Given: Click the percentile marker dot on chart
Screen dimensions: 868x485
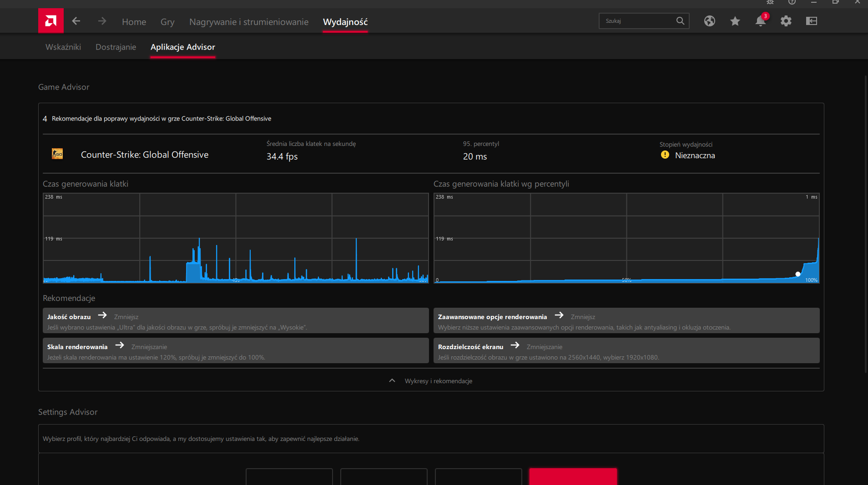Looking at the screenshot, I should point(798,274).
